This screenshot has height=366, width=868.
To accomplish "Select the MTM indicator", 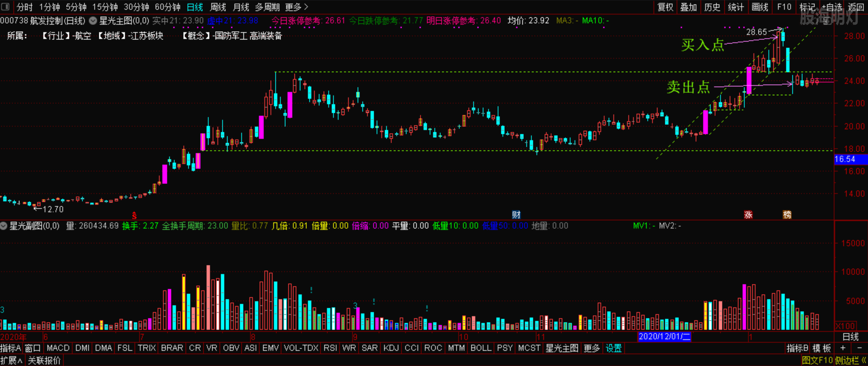I will (x=456, y=348).
